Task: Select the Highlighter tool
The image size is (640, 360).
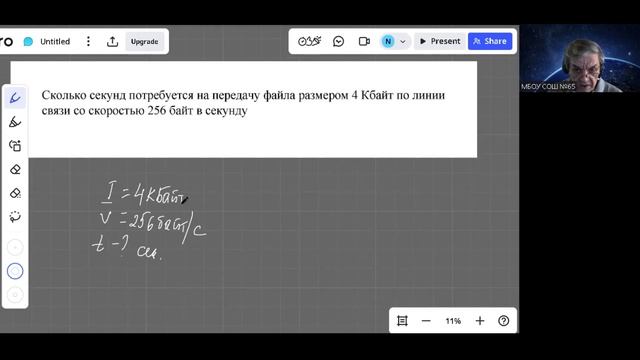Action: [15, 122]
